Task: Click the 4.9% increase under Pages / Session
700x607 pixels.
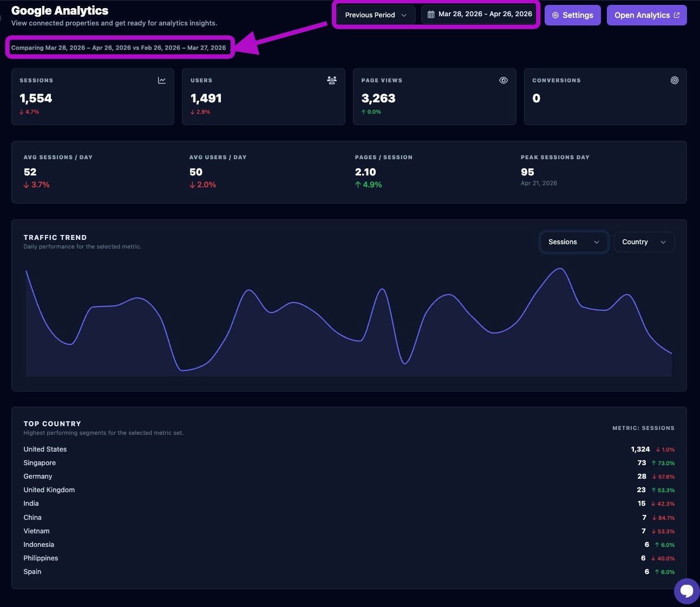Action: coord(369,185)
